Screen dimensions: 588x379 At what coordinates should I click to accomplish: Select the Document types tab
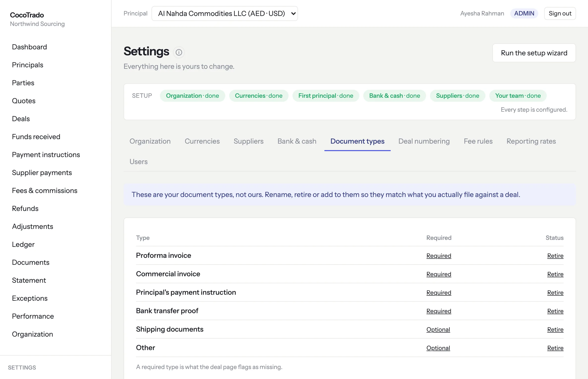[357, 141]
